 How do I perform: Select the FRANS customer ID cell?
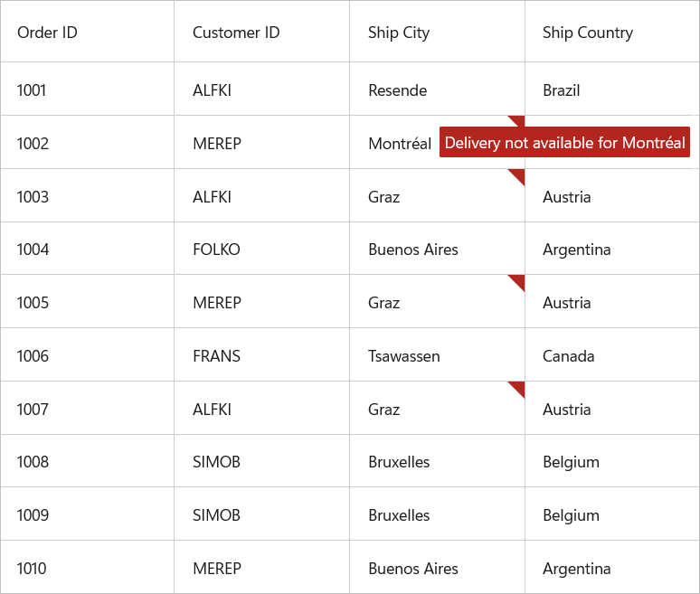[216, 356]
